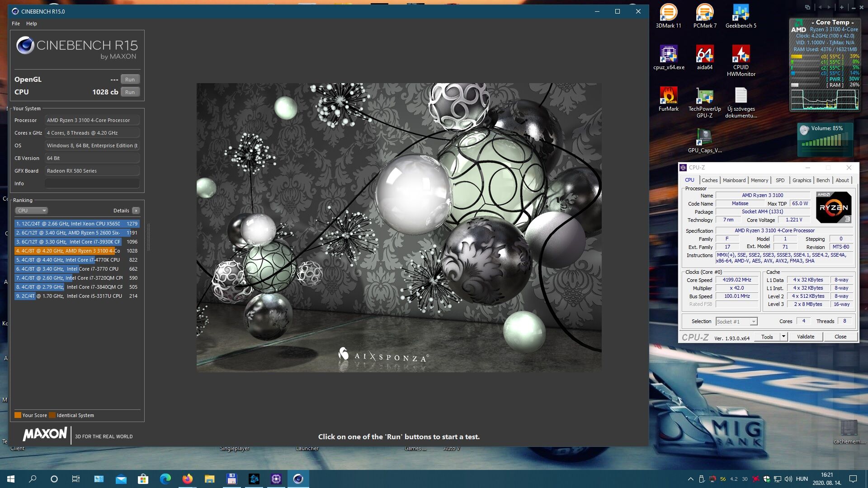Open File Explorer from the taskbar
This screenshot has width=868, height=488.
[210, 479]
